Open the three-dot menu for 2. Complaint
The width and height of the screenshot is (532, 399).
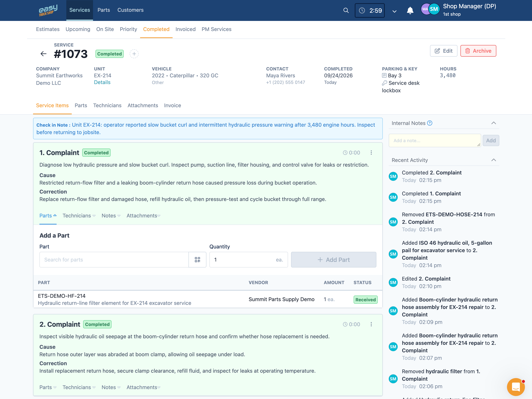point(371,324)
